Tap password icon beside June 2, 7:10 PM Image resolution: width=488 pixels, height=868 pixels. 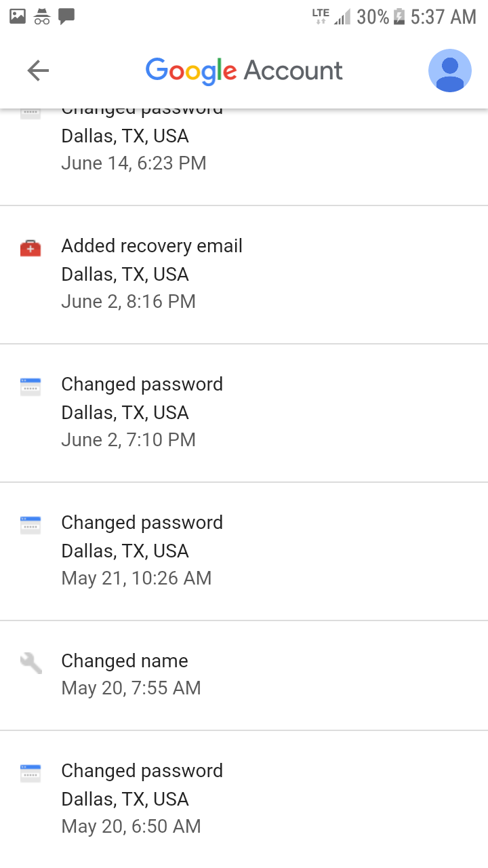(x=30, y=387)
